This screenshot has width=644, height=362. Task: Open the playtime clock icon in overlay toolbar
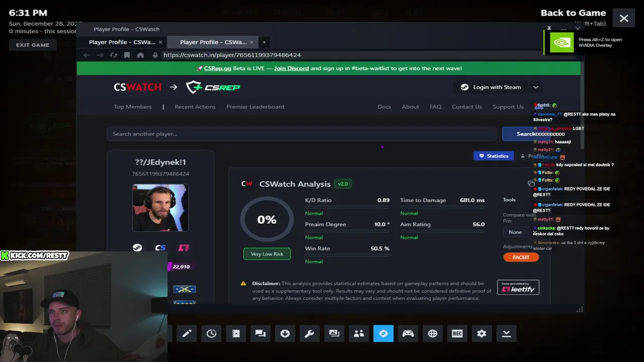(x=211, y=333)
